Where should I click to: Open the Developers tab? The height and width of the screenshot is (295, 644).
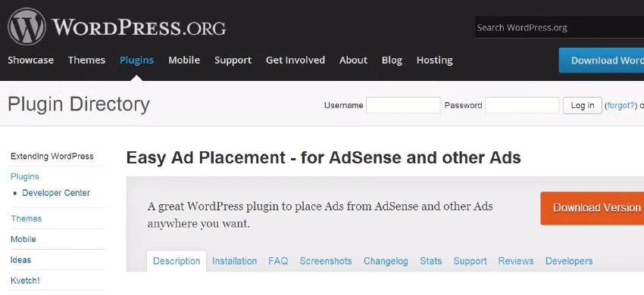point(569,261)
